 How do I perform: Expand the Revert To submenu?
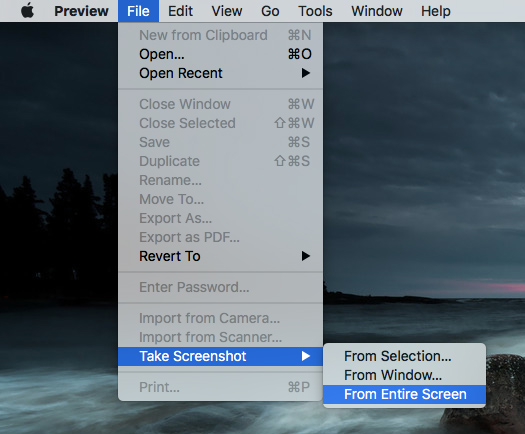pos(220,256)
